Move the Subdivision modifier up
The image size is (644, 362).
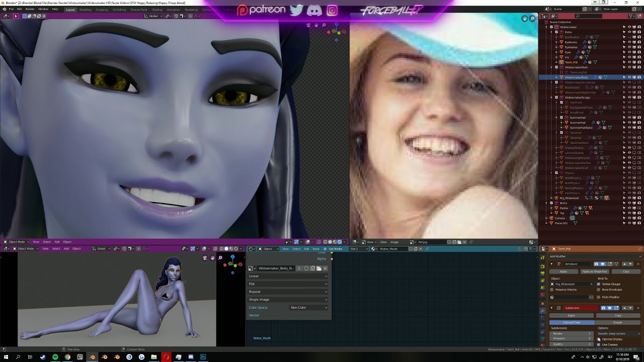[624, 308]
